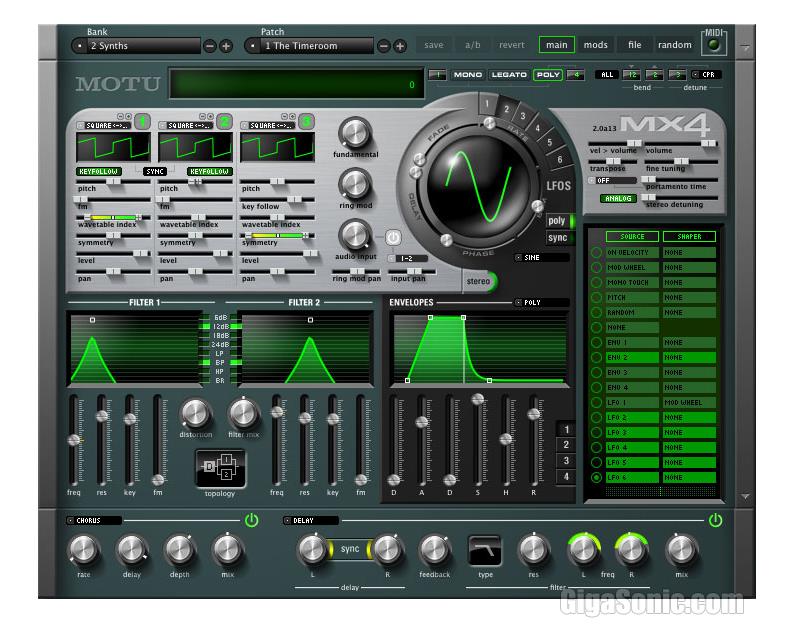
Task: Open the Bank dropdown showing 2 Synths
Action: (x=136, y=46)
